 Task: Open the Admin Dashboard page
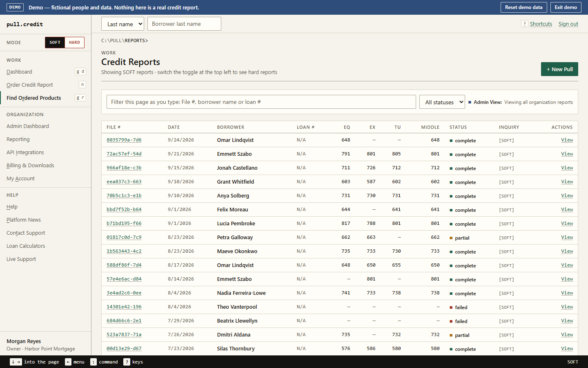28,126
